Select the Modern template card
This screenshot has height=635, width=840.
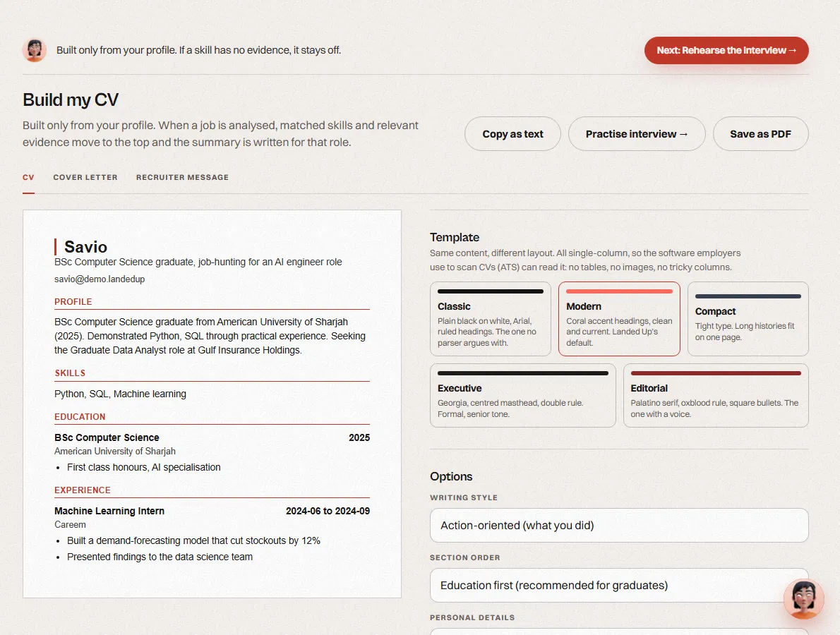point(619,319)
